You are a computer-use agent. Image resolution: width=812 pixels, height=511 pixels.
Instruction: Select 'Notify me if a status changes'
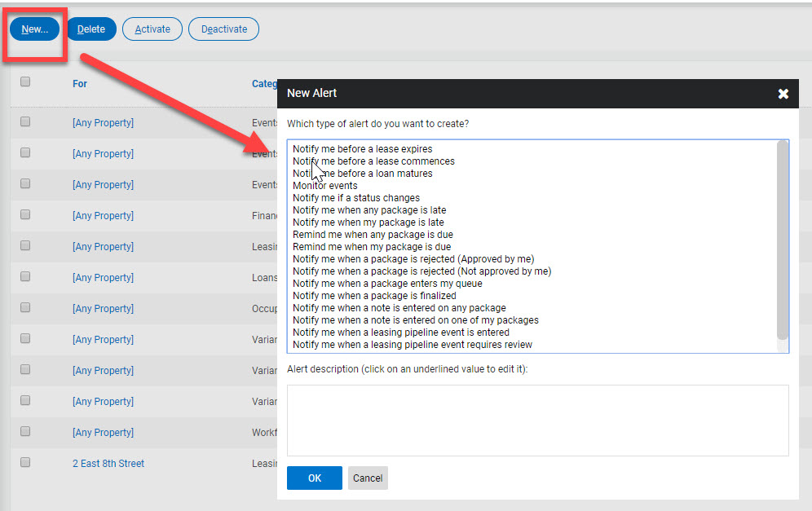pyautogui.click(x=357, y=198)
